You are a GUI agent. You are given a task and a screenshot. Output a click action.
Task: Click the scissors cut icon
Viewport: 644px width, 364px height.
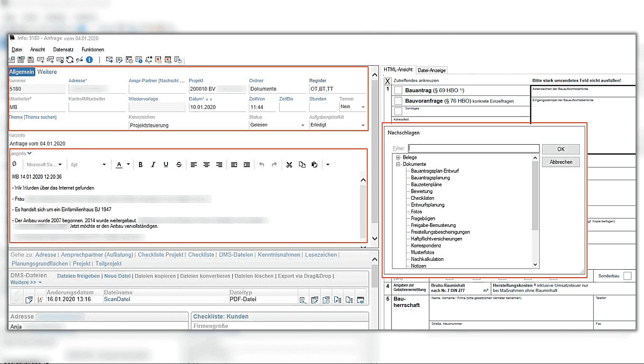pyautogui.click(x=289, y=164)
